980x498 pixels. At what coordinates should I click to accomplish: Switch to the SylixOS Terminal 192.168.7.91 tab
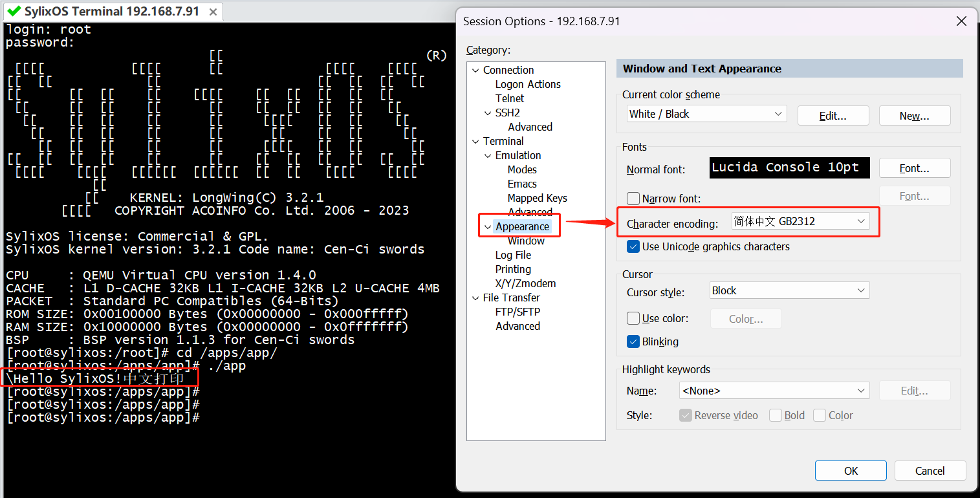pyautogui.click(x=111, y=12)
